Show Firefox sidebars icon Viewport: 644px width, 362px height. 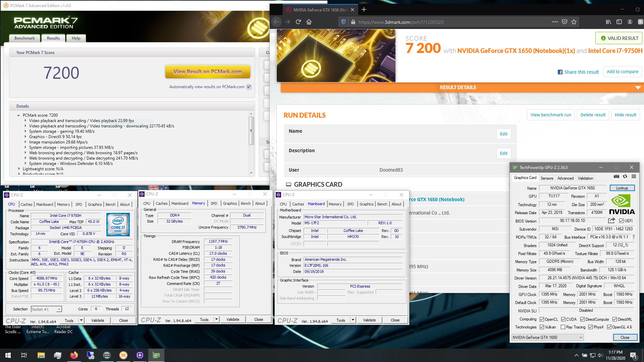click(619, 22)
